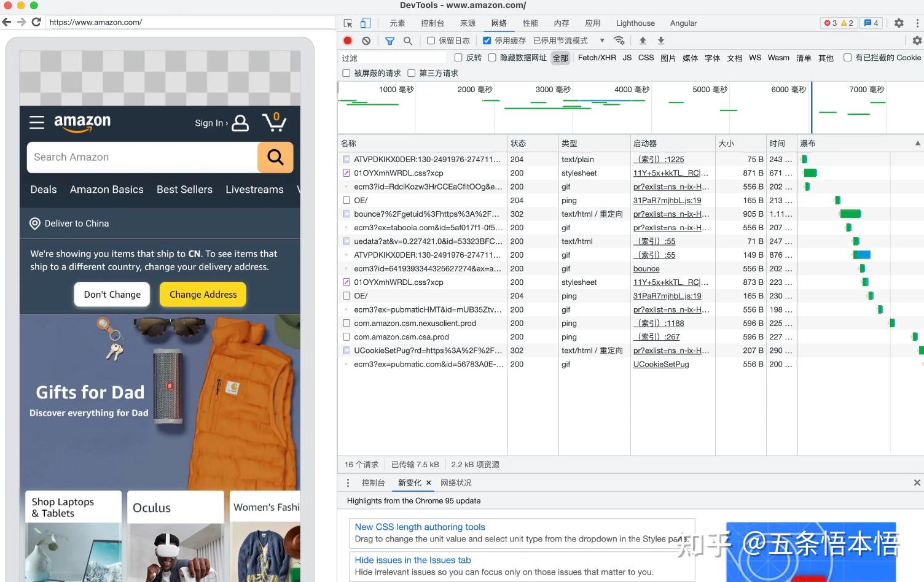Search network requests with magnifier icon
924x582 pixels.
pos(408,41)
